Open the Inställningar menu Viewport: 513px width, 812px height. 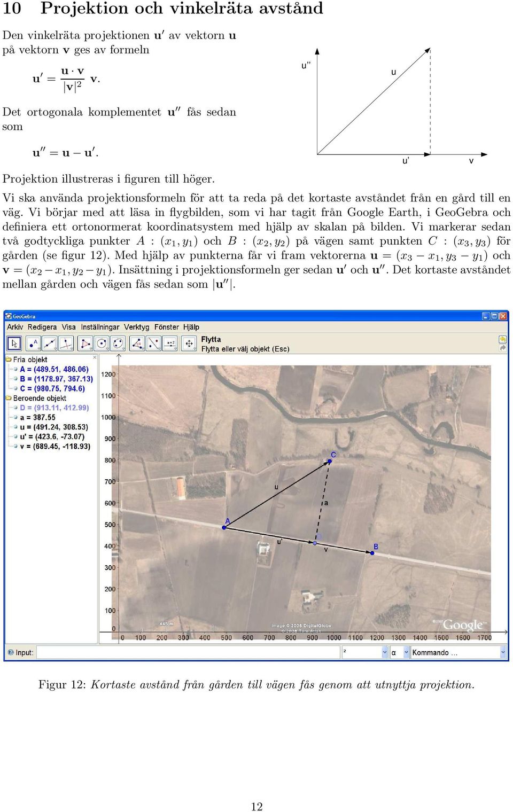pyautogui.click(x=100, y=327)
